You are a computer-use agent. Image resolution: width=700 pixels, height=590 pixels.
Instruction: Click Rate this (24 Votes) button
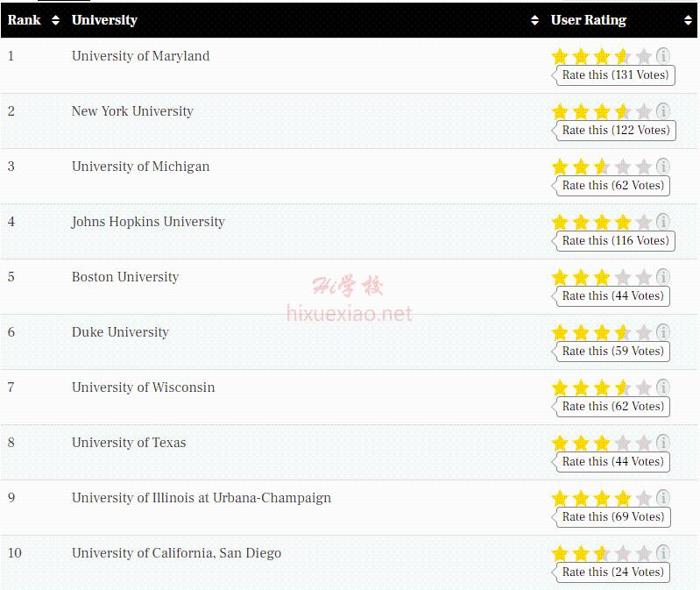pos(611,572)
